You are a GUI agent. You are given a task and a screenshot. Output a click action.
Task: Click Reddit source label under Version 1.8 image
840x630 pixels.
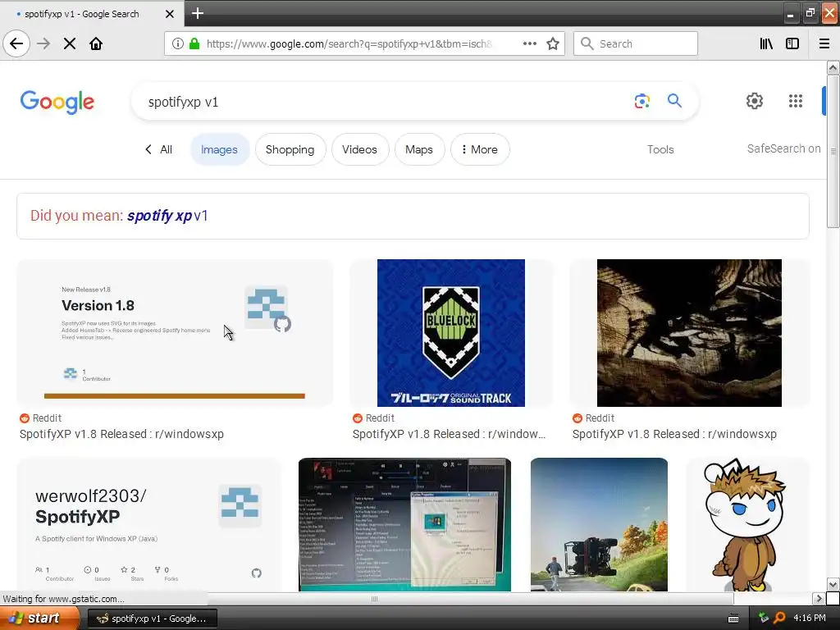[x=40, y=418]
